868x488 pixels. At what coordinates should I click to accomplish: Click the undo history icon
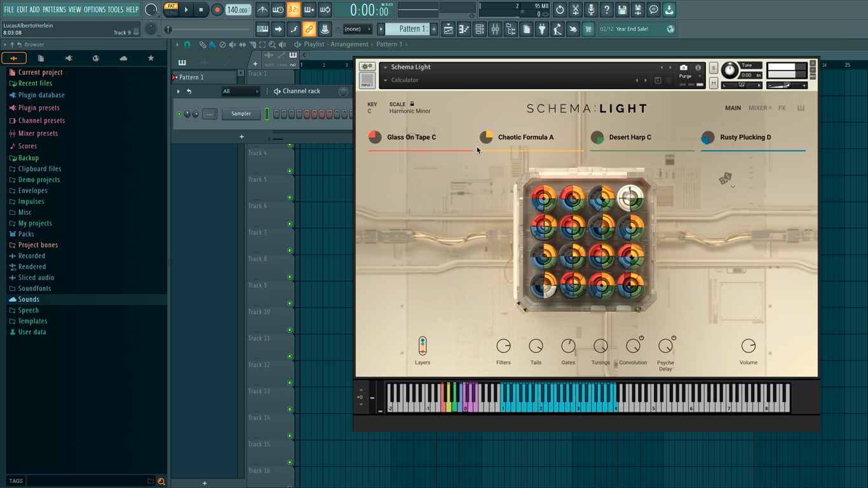pyautogui.click(x=560, y=10)
